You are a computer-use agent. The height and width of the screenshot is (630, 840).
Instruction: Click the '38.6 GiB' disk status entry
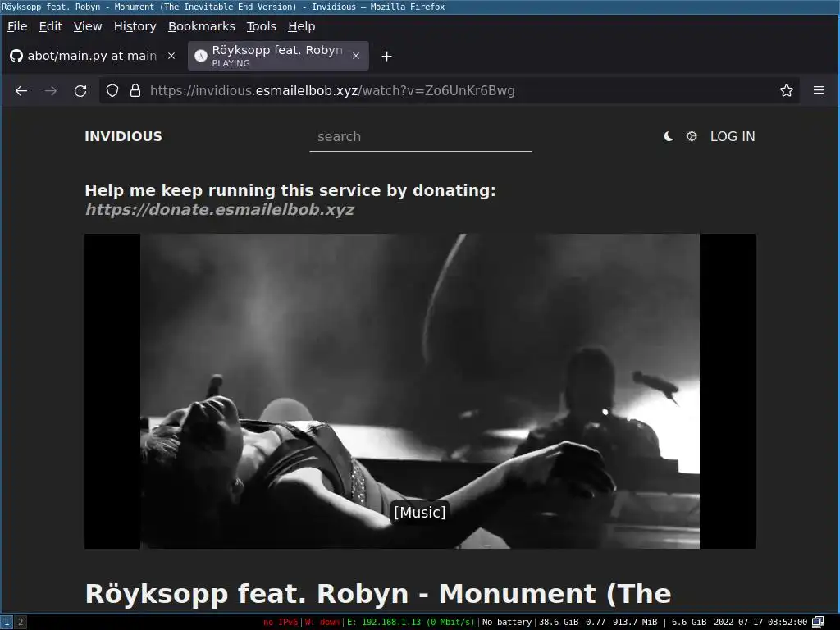[x=559, y=622]
